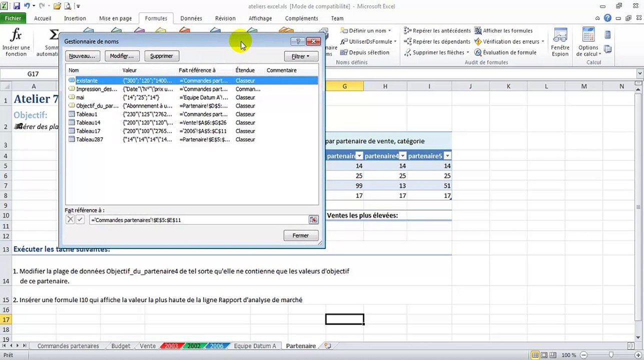This screenshot has width=644, height=360.
Task: Switch to the Insertion ribbon tab
Action: point(75,18)
